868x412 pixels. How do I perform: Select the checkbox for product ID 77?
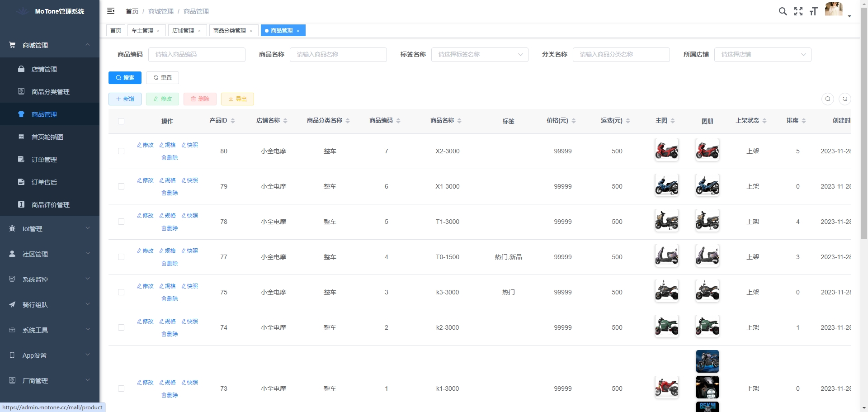coord(121,257)
